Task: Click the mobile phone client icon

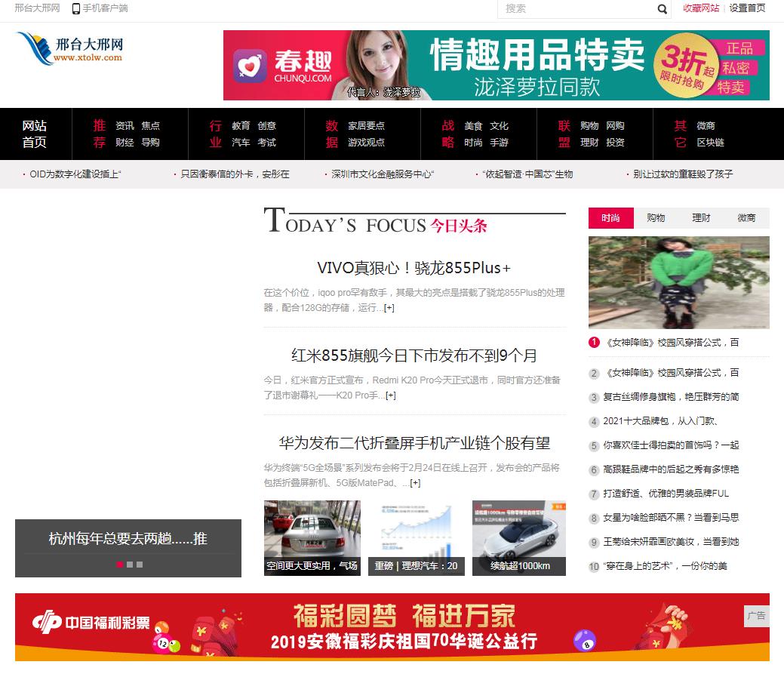Action: pos(76,8)
